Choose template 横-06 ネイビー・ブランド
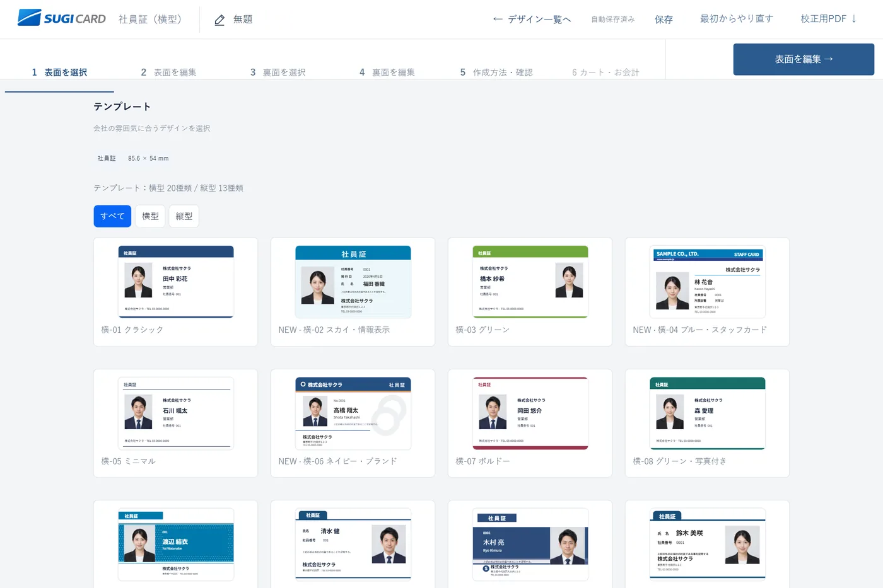This screenshot has height=588, width=883. coord(353,424)
